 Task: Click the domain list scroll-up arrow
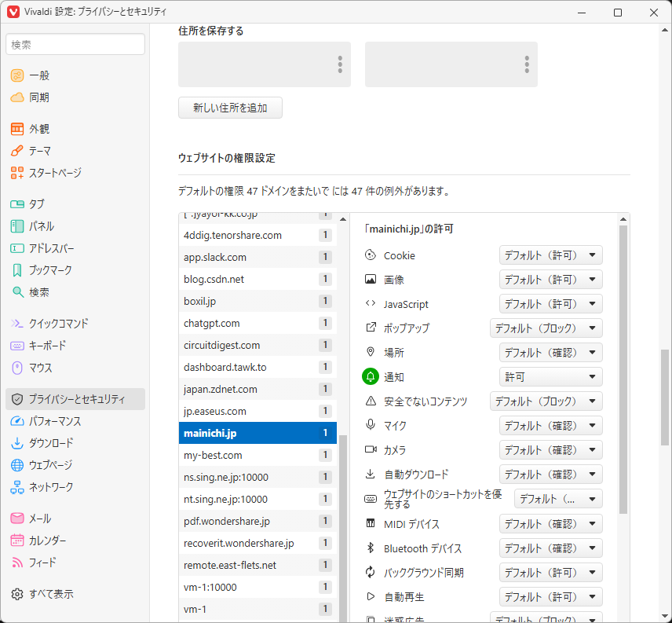coord(343,219)
